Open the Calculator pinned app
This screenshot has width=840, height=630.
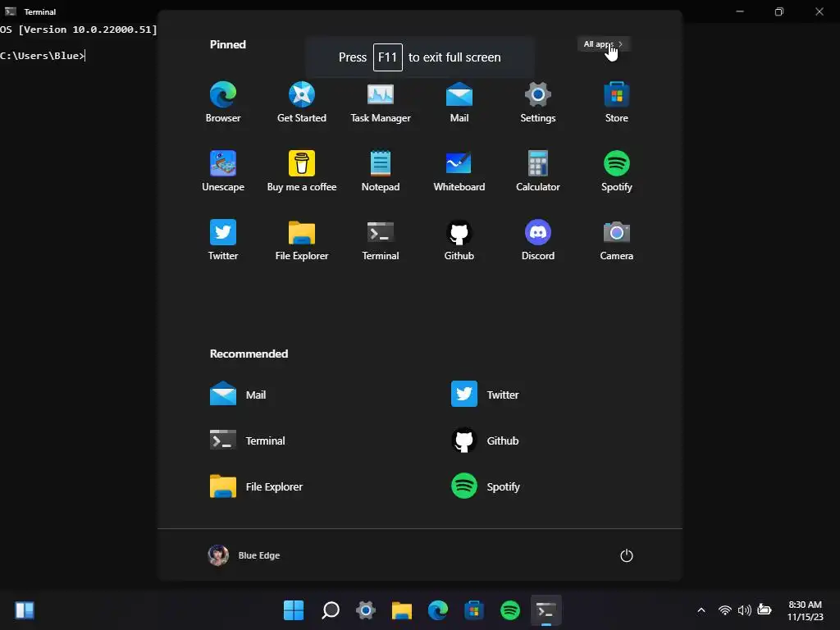point(538,171)
